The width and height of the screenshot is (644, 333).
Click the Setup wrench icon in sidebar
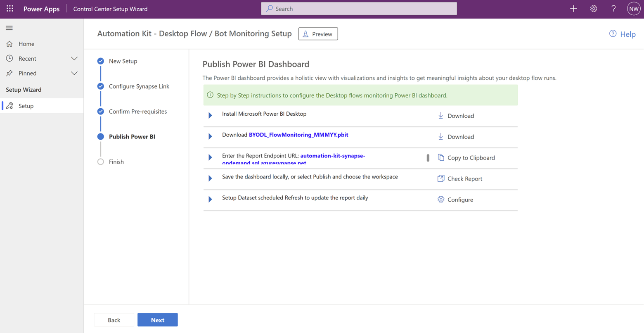[x=9, y=106]
